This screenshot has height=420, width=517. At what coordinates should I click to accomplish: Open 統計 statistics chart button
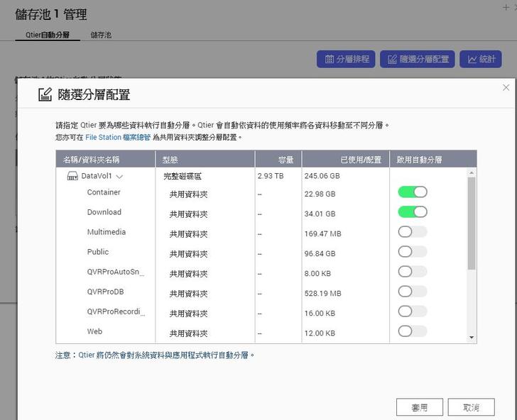click(x=481, y=60)
